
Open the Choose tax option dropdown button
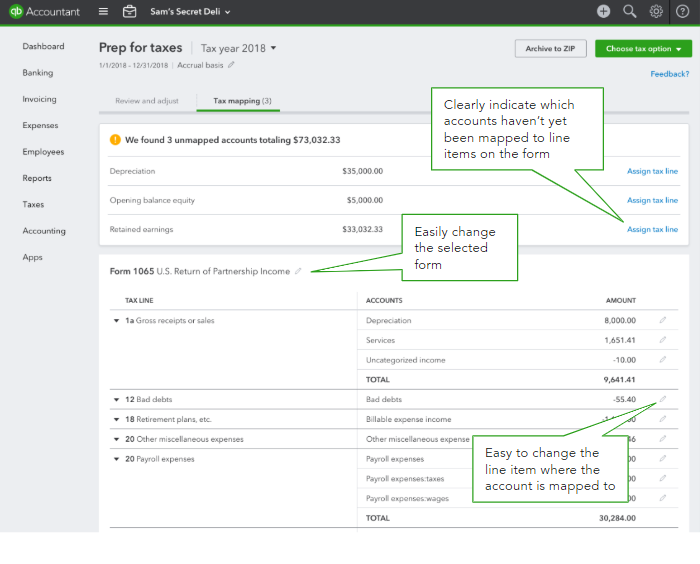pos(643,49)
